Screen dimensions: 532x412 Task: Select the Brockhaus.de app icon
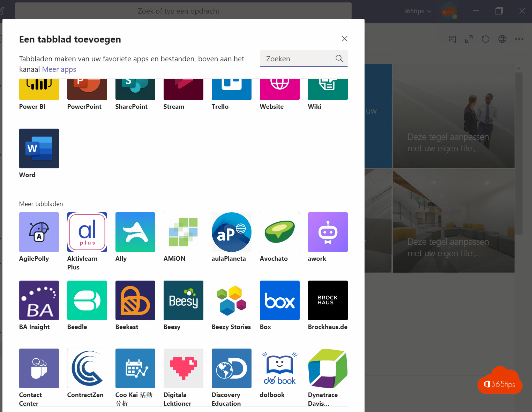point(328,300)
